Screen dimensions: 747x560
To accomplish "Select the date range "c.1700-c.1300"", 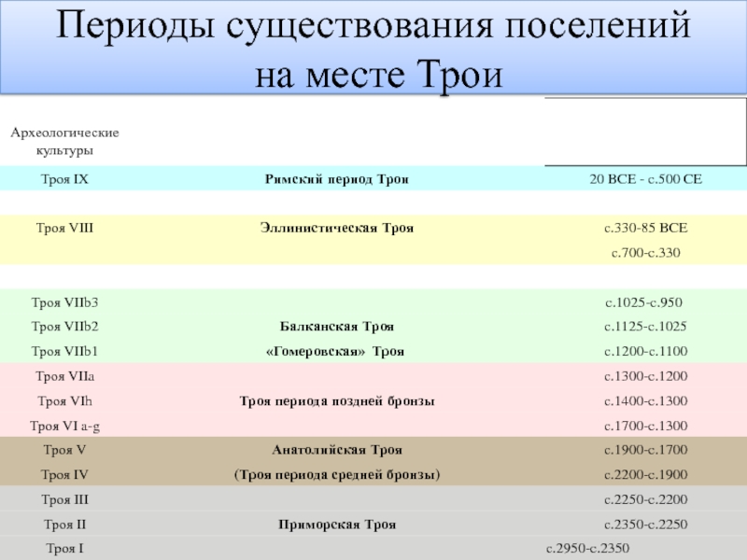I will pos(645,426).
